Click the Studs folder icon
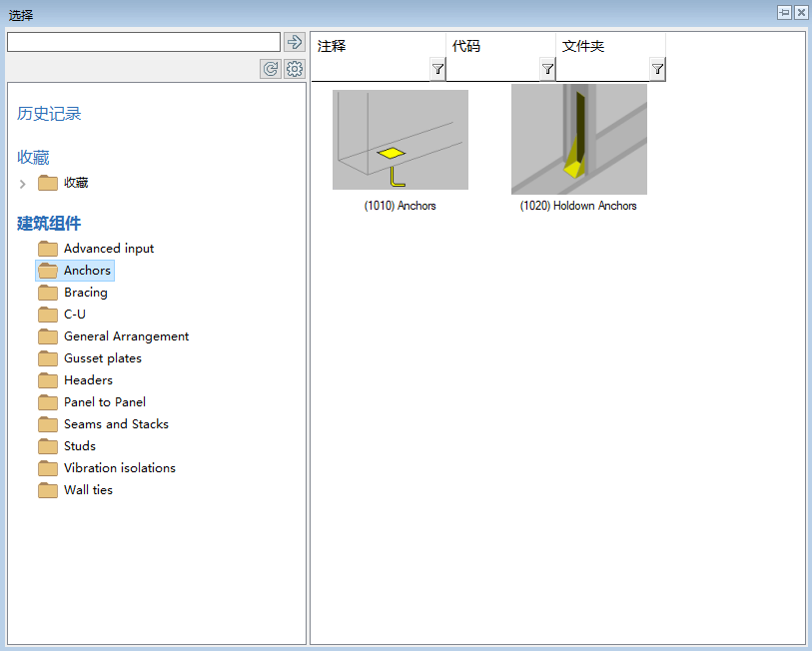Screen dimensions: 812x651 (48, 446)
